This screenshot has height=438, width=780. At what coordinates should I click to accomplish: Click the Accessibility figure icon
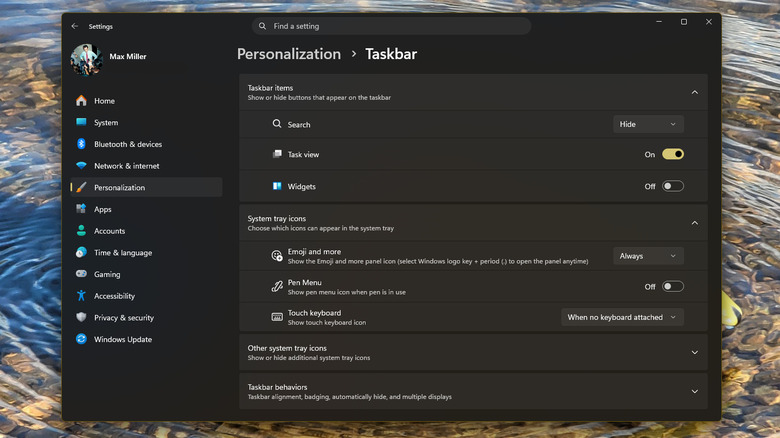tap(81, 296)
